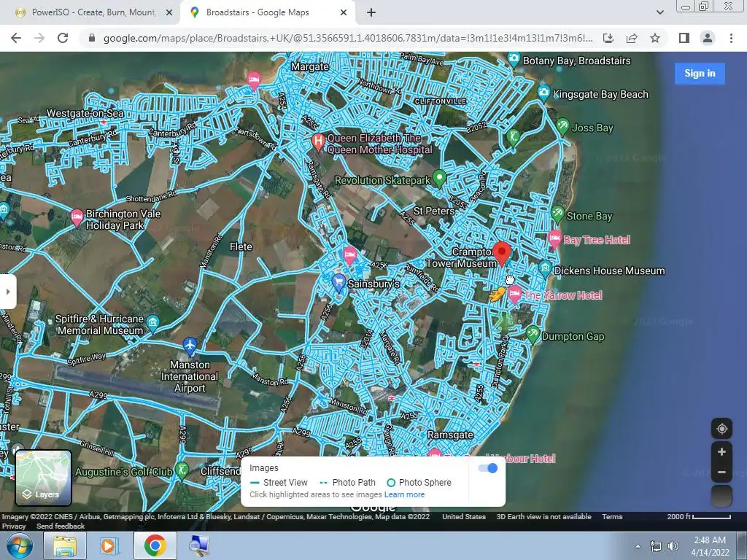Click Chrome icon in taskbar
The height and width of the screenshot is (560, 747).
coord(155,545)
